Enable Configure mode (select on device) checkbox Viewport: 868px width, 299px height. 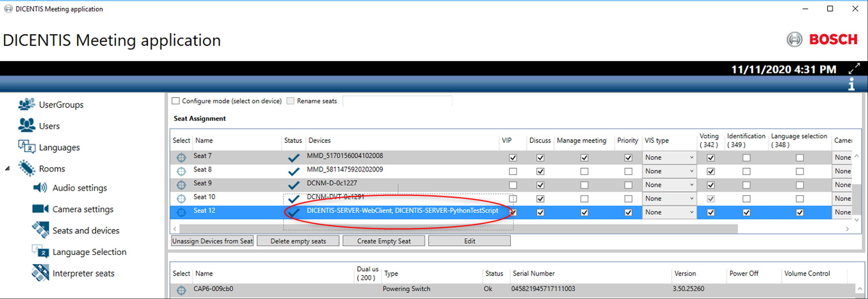click(x=176, y=101)
